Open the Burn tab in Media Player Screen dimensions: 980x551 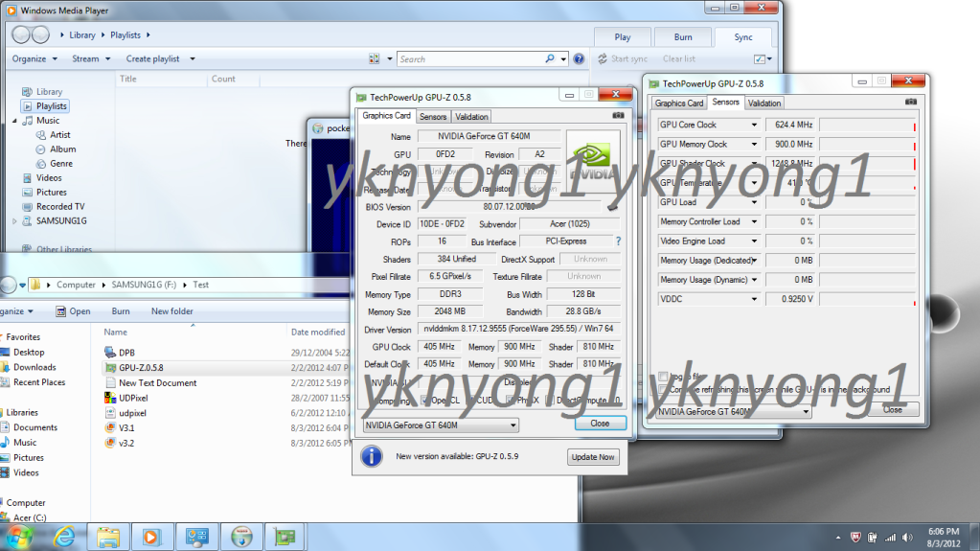[682, 37]
